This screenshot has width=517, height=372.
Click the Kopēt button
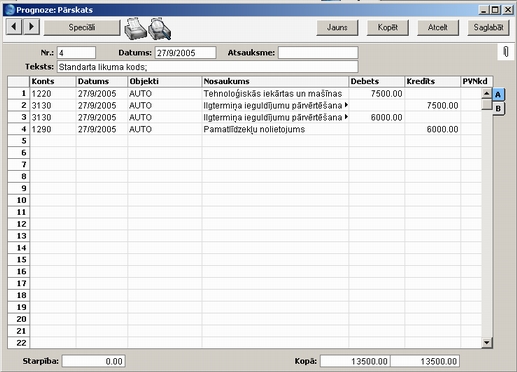click(x=388, y=27)
